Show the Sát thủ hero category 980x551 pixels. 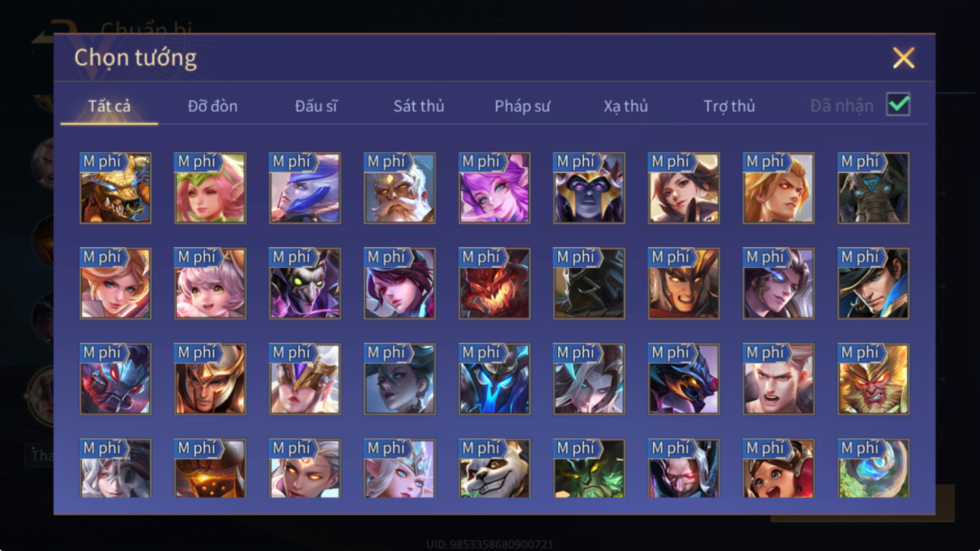tap(419, 106)
